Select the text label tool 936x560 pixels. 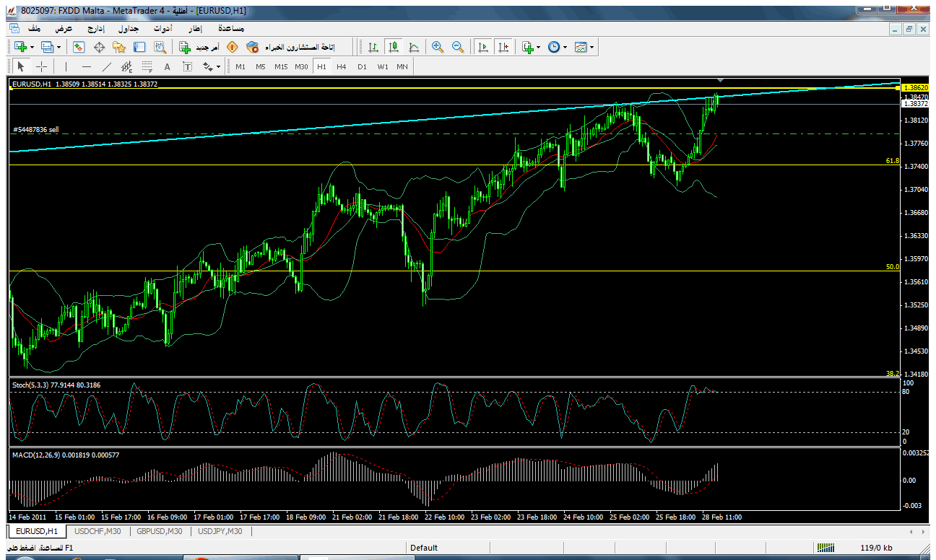pyautogui.click(x=187, y=66)
